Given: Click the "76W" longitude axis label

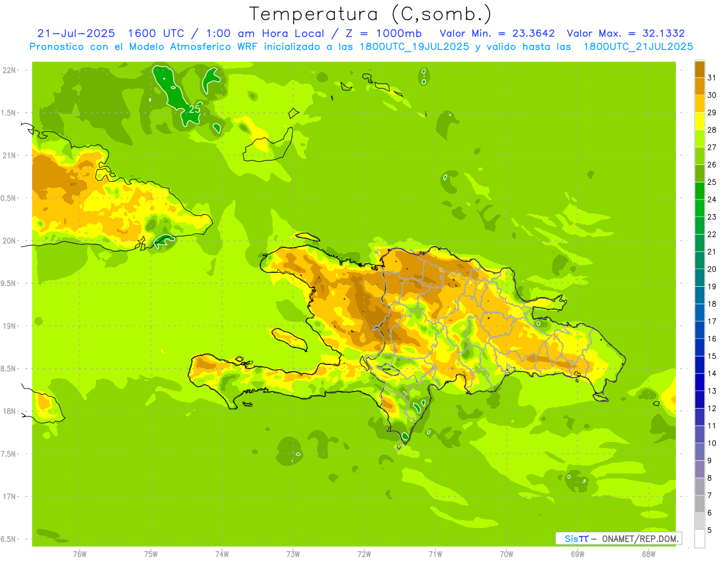Looking at the screenshot, I should pos(79,554).
